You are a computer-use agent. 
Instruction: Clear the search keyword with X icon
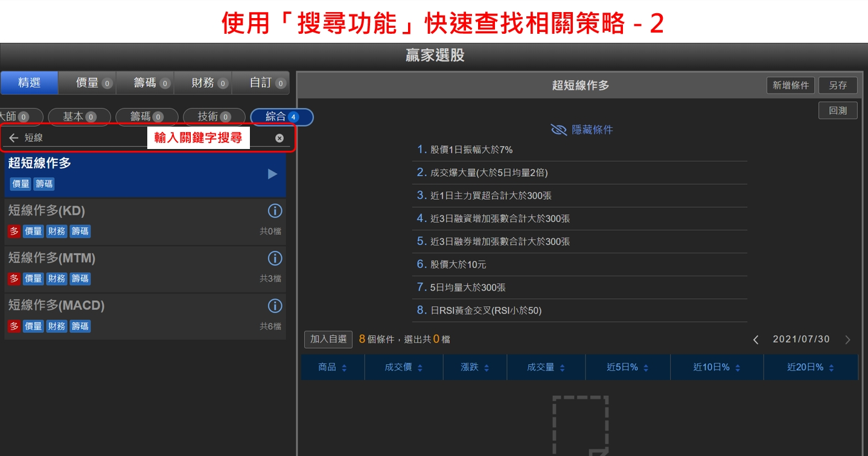(279, 138)
